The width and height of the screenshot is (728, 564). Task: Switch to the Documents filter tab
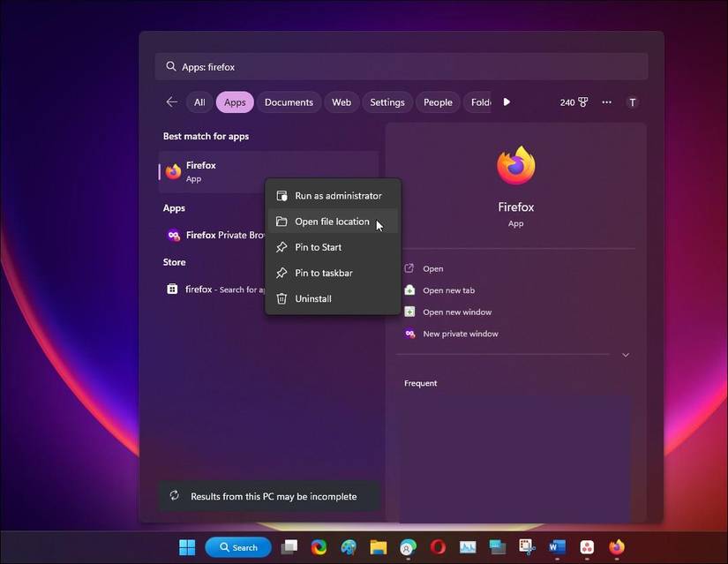pyautogui.click(x=289, y=102)
